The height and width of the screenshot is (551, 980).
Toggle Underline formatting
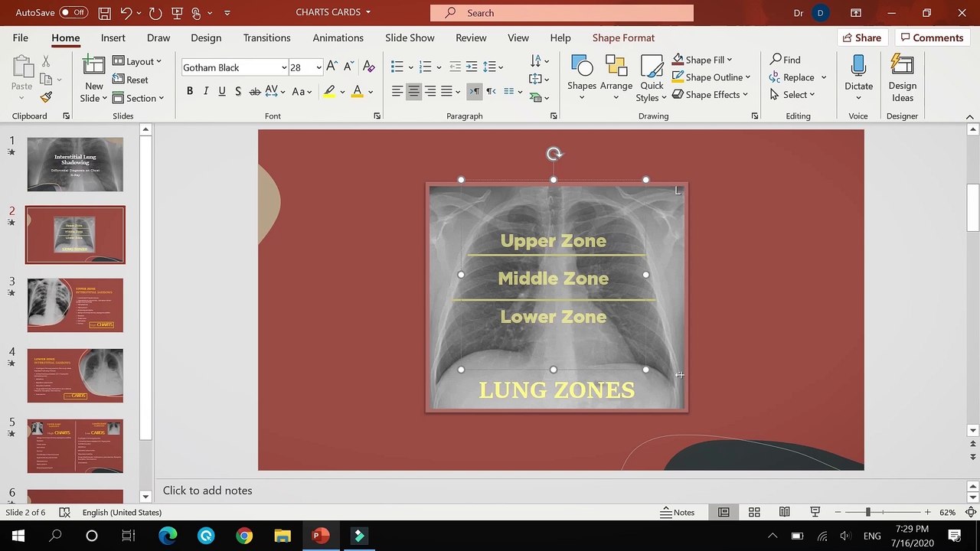tap(222, 91)
